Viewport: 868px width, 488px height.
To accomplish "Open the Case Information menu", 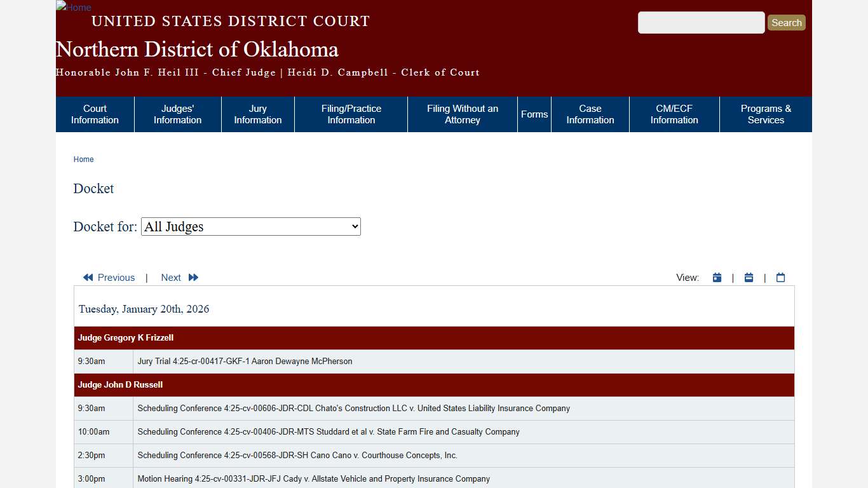I will [x=590, y=114].
